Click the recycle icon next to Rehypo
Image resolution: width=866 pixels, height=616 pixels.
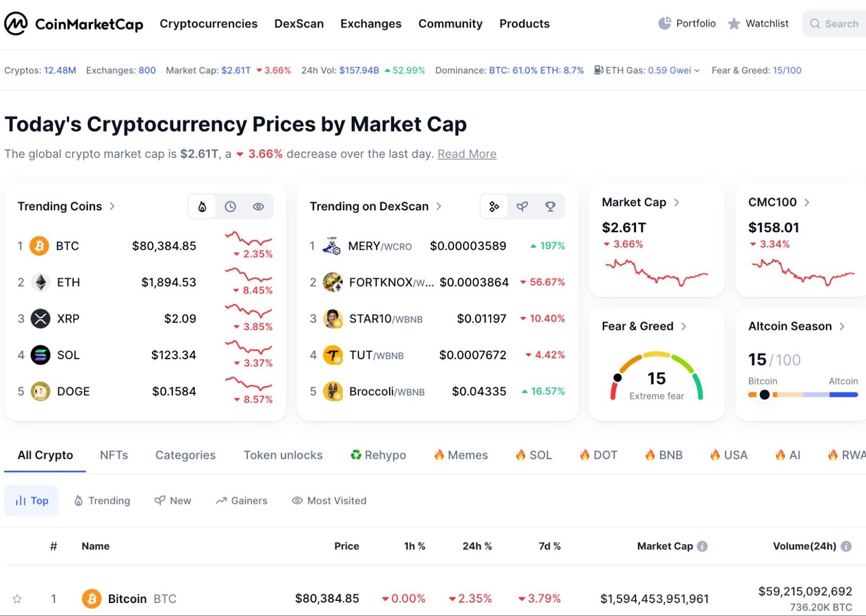click(x=357, y=455)
